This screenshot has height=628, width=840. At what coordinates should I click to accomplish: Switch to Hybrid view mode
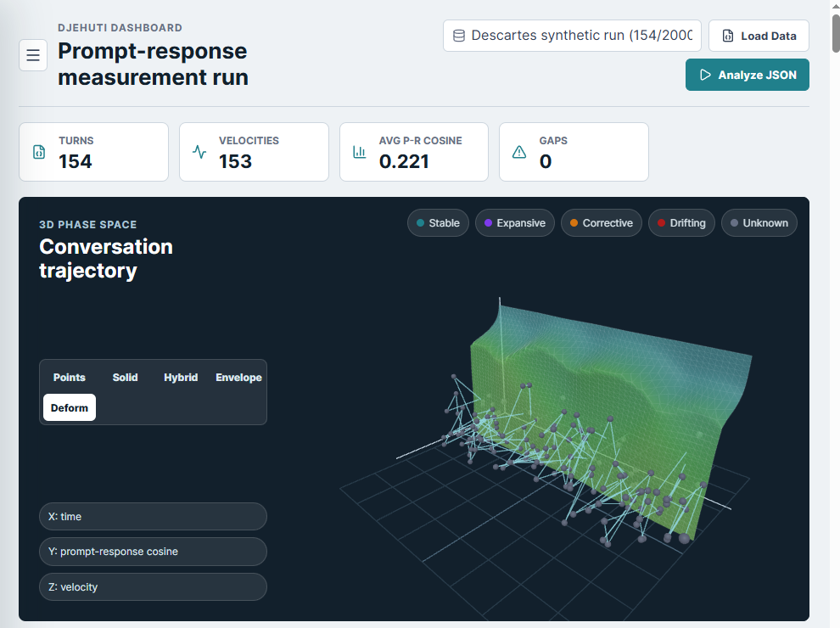point(181,378)
